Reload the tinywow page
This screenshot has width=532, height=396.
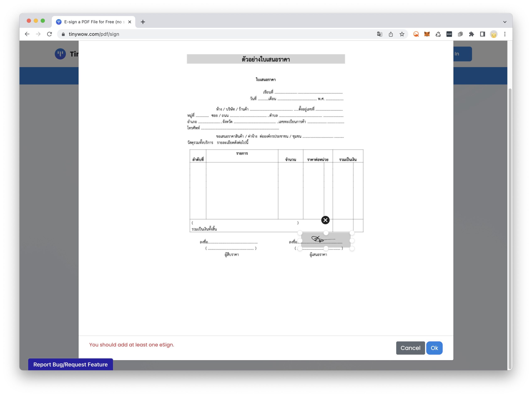click(x=49, y=34)
